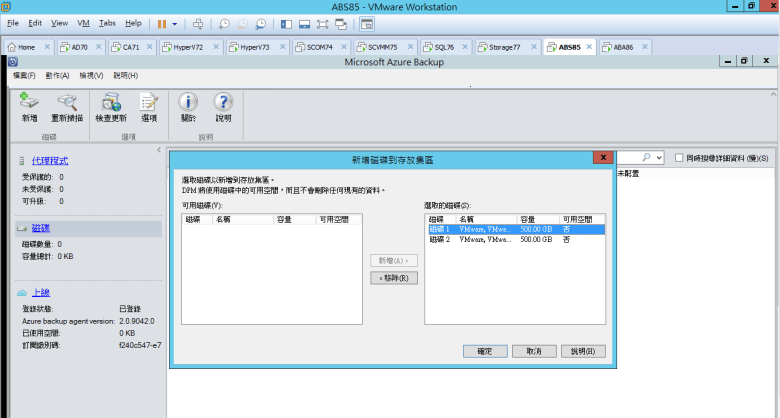Open the search box dropdown arrow
This screenshot has width=780, height=418.
coord(659,158)
